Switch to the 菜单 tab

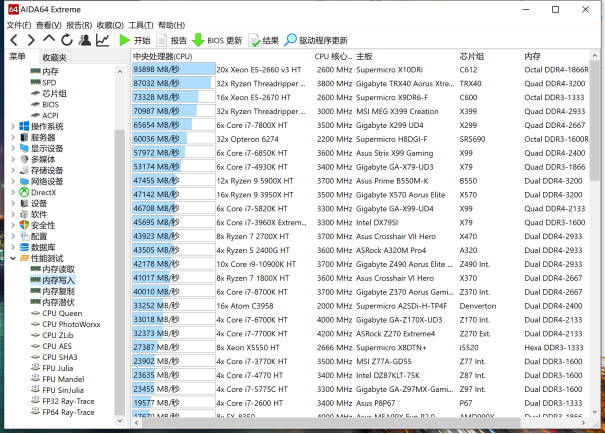pyautogui.click(x=17, y=57)
